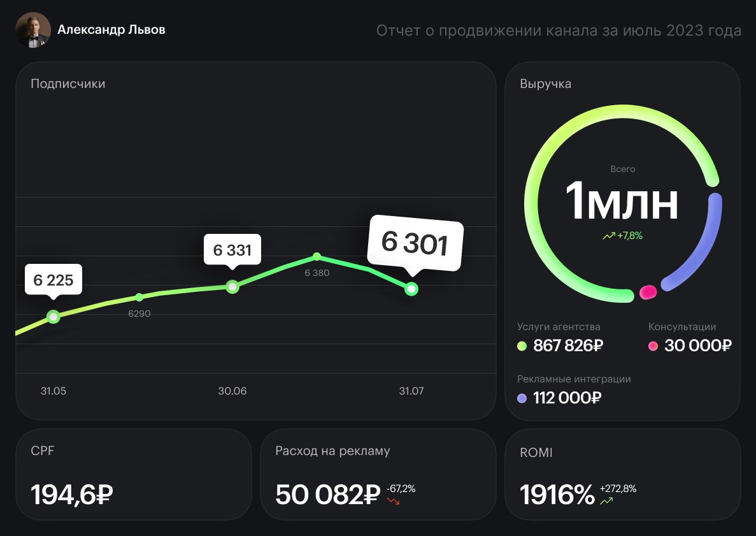Click Александр Львов profile avatar
Image resolution: width=756 pixels, height=536 pixels.
click(x=33, y=30)
